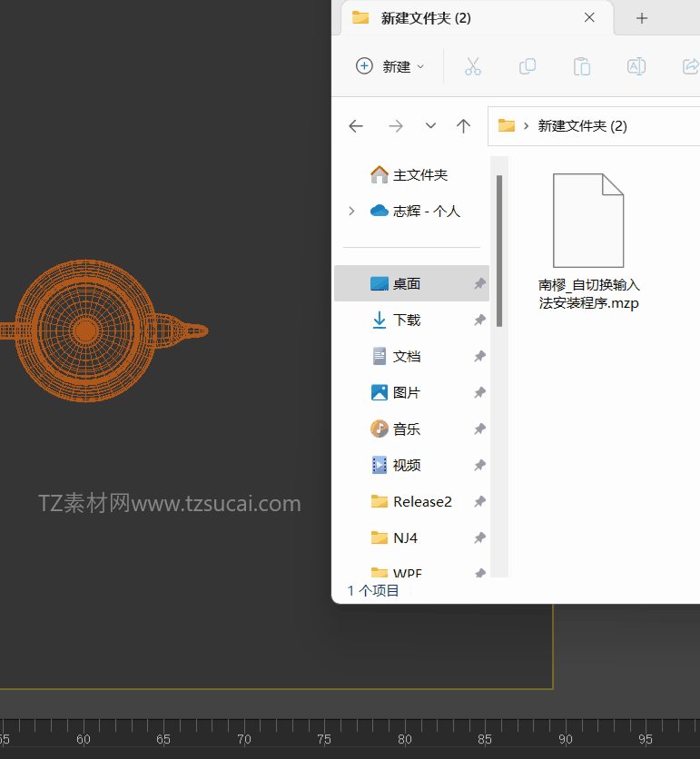Click the Share icon in toolbar

[691, 66]
